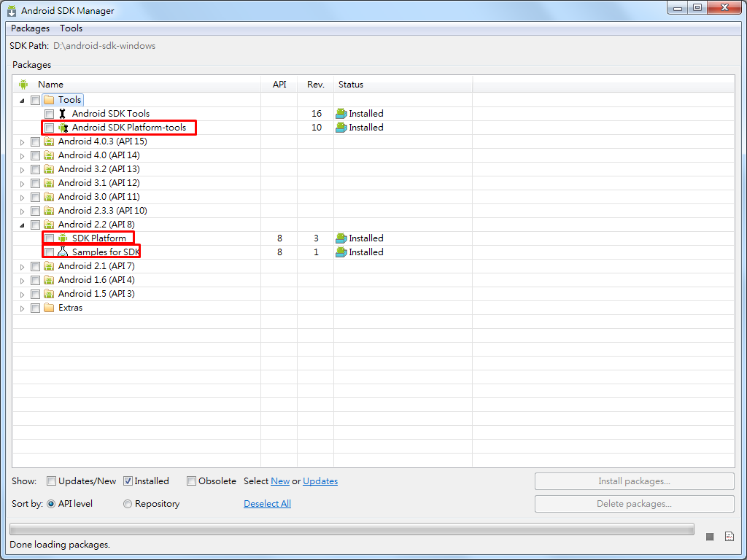The height and width of the screenshot is (560, 747).
Task: Click the Status column header
Action: tap(403, 85)
